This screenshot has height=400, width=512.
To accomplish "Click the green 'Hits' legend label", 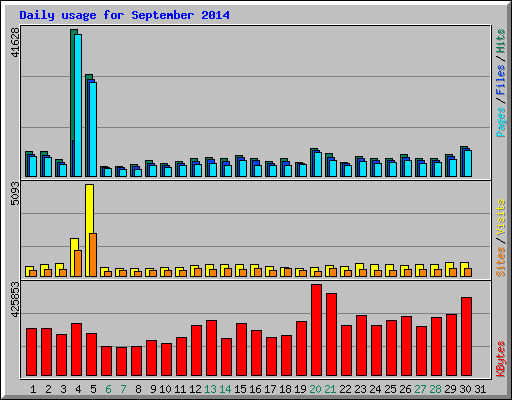I will 501,41.
